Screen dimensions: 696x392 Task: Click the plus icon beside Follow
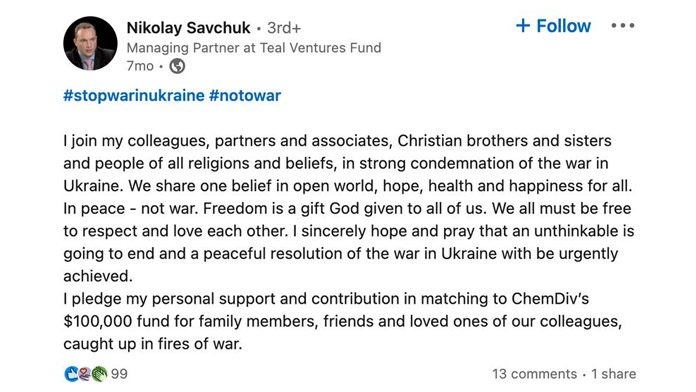click(x=523, y=25)
